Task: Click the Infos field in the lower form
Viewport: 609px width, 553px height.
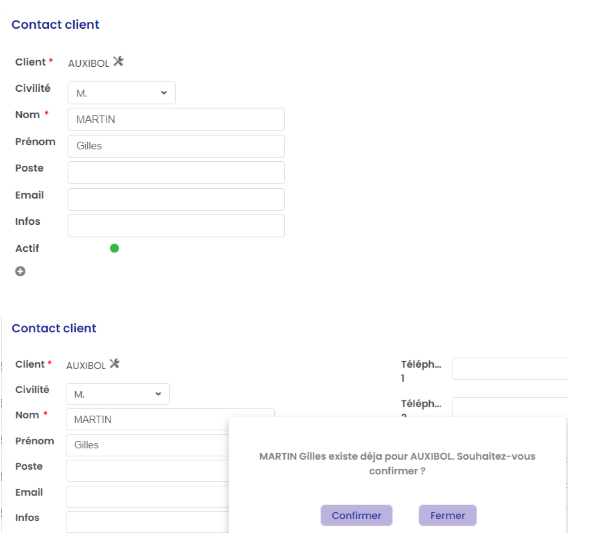Action: click(146, 521)
